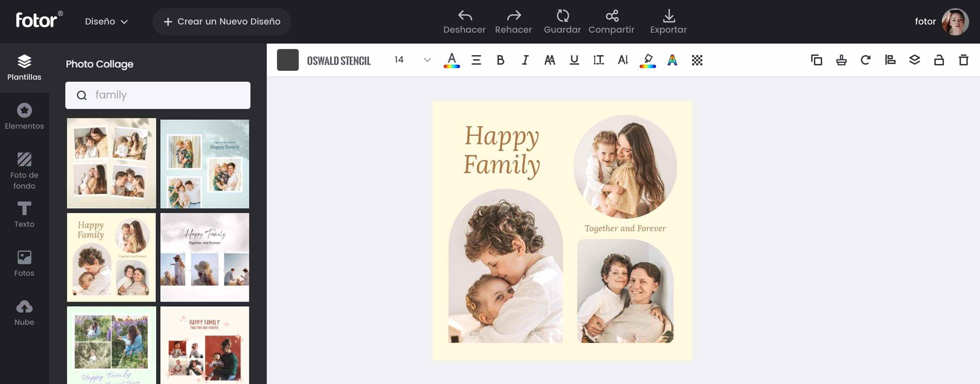This screenshot has height=384, width=980.
Task: Select the cream Happy Family arch template
Action: [x=112, y=257]
